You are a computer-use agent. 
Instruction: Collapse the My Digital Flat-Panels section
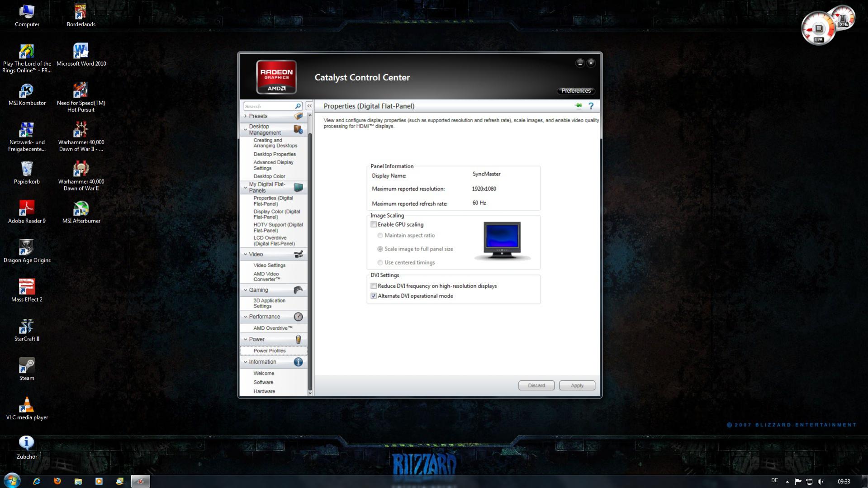pos(246,187)
